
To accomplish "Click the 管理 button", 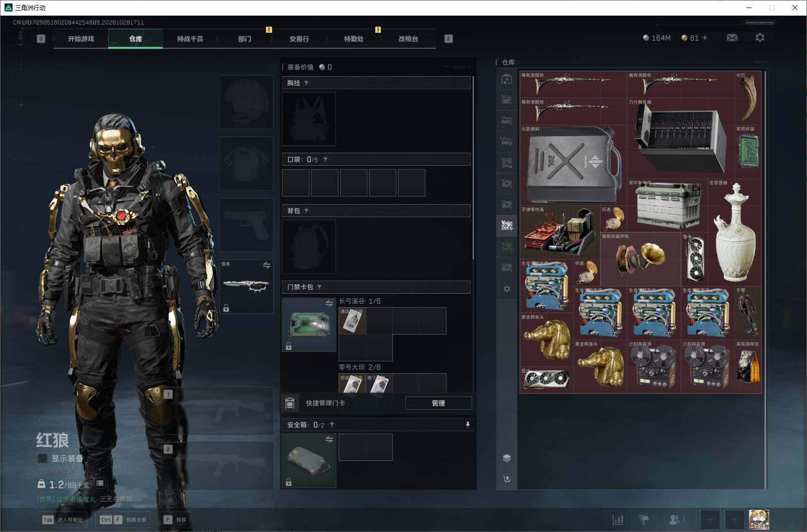I will click(x=438, y=403).
